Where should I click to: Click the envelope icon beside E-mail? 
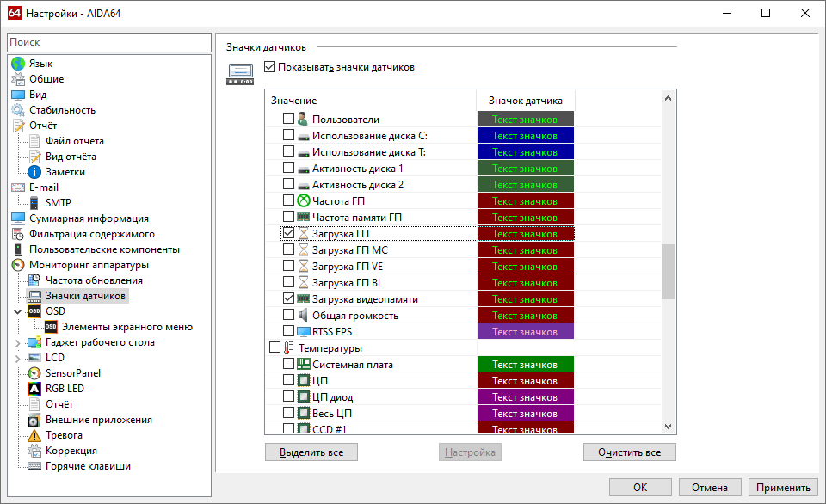point(18,187)
